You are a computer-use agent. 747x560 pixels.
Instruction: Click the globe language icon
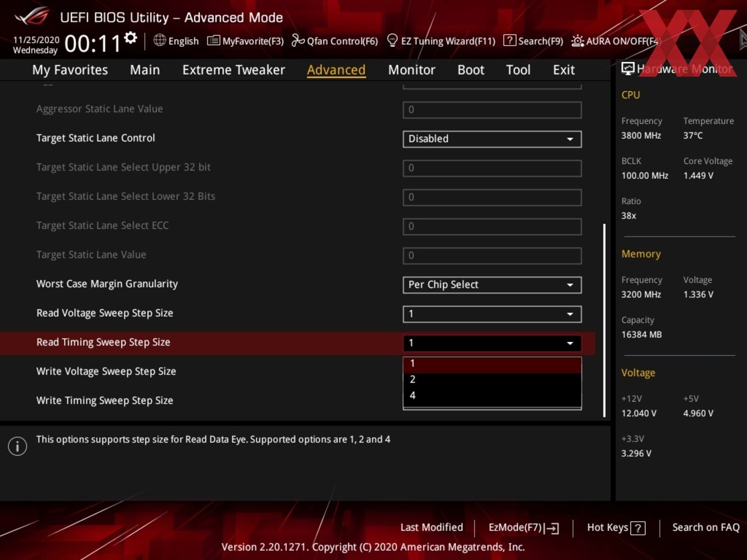159,40
